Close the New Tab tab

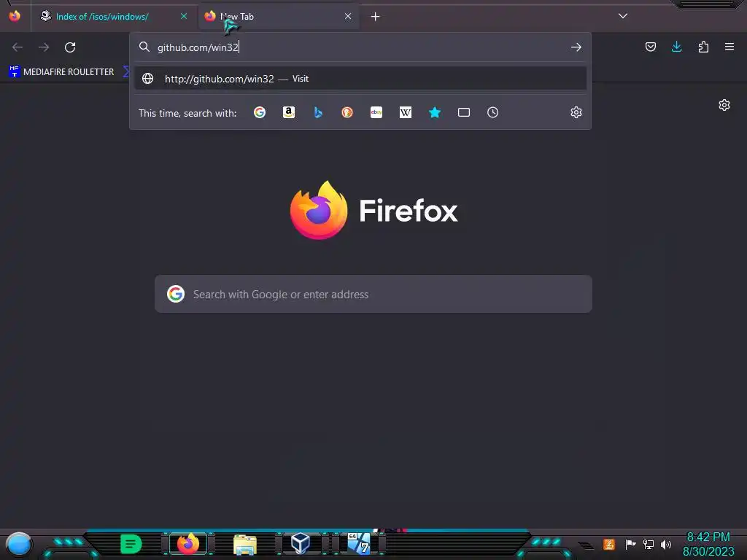pyautogui.click(x=348, y=16)
